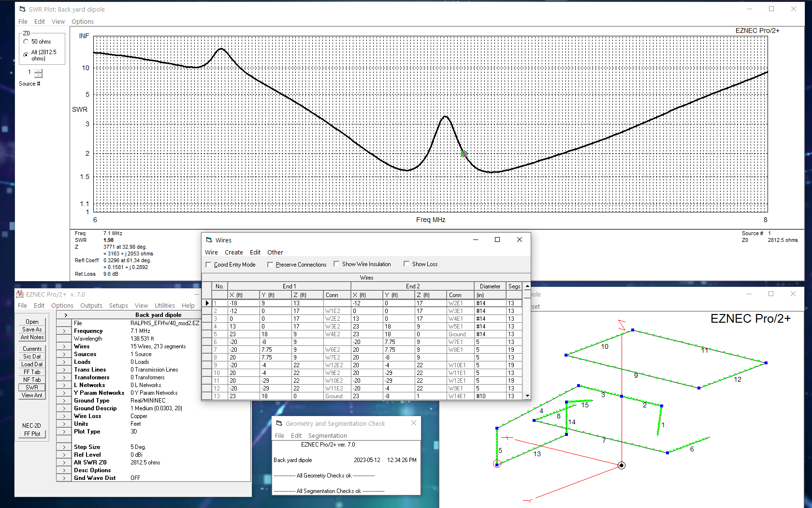
Task: Expand the Step Size row arrow
Action: (64, 447)
